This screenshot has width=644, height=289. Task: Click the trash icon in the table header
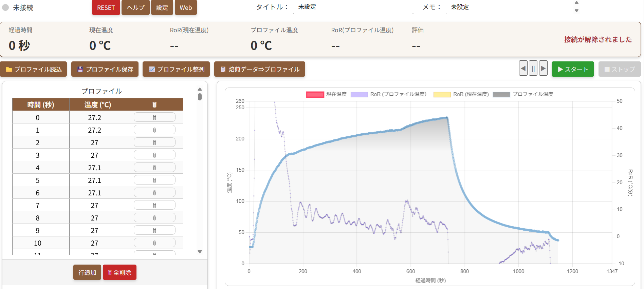154,104
